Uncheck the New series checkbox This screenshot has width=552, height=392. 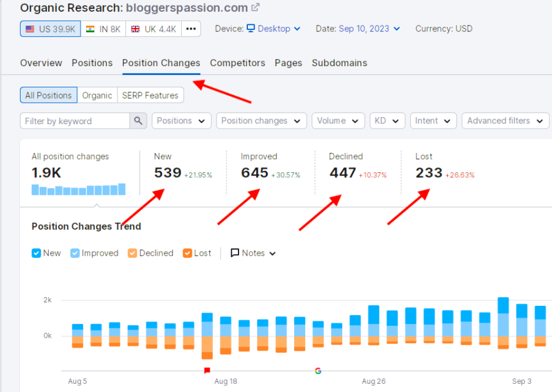click(x=36, y=253)
